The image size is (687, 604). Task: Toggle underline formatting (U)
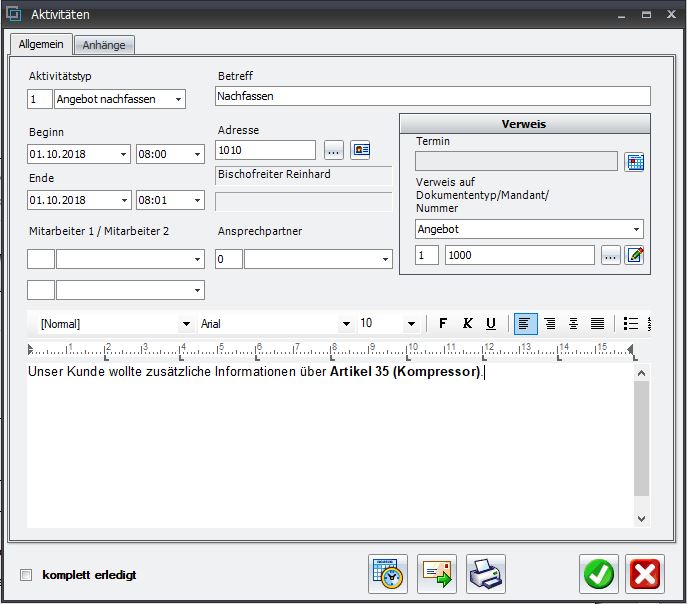pyautogui.click(x=490, y=324)
